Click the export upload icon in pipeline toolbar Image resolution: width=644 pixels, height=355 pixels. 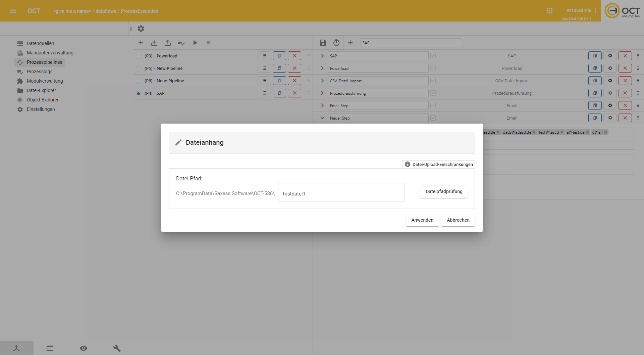[168, 43]
